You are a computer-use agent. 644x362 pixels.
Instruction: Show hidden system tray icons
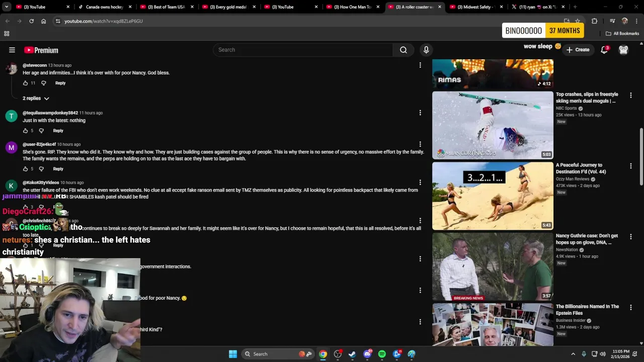573,354
